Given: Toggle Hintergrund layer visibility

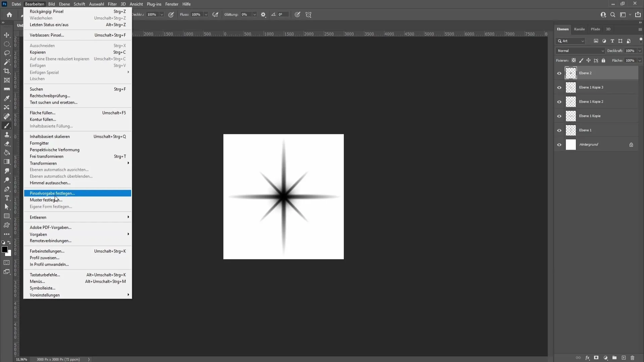Looking at the screenshot, I should pyautogui.click(x=559, y=144).
